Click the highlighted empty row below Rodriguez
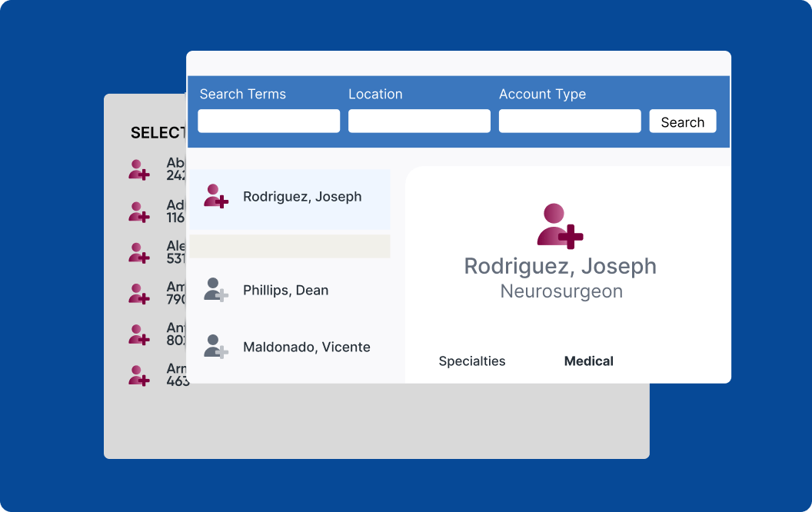The image size is (812, 512). click(x=292, y=246)
